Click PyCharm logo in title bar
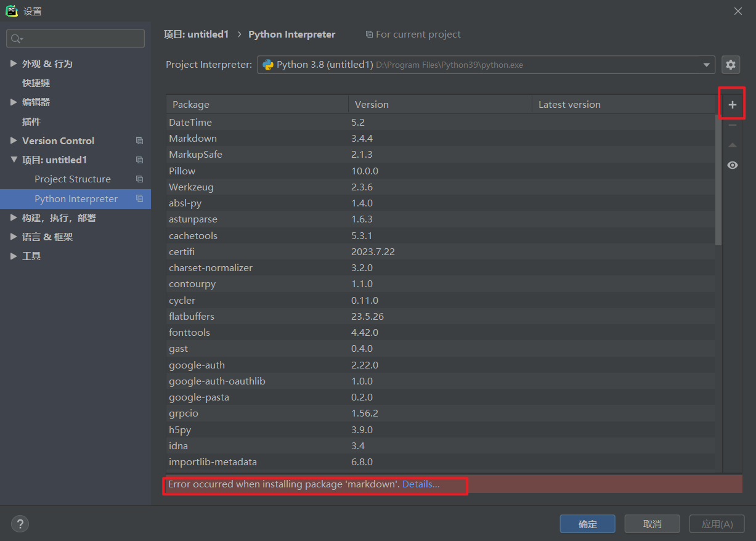This screenshot has height=541, width=756. [11, 10]
